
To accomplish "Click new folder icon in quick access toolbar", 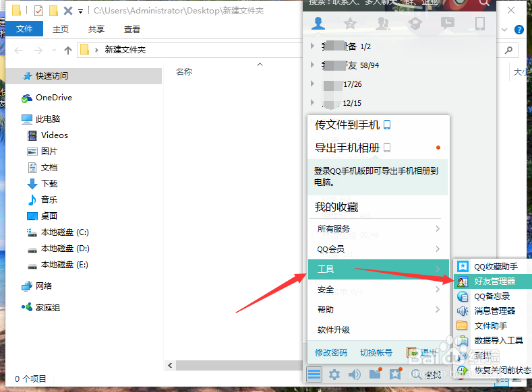I will [53, 11].
